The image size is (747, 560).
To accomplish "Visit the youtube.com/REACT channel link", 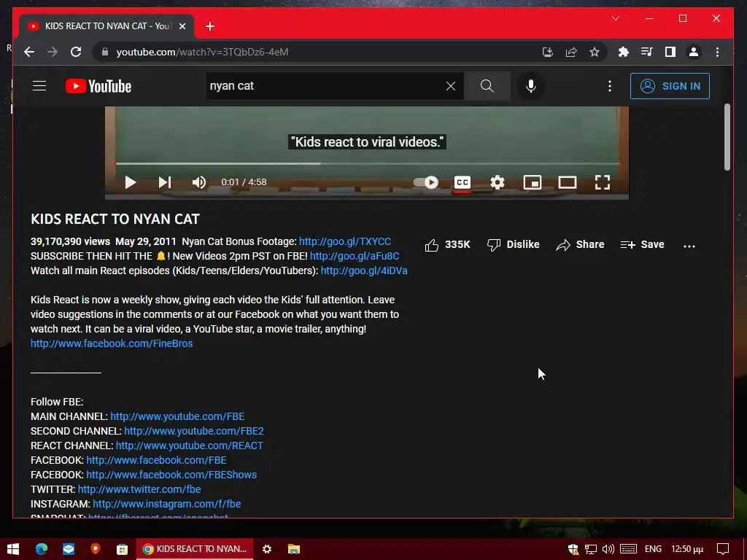I will pos(189,446).
